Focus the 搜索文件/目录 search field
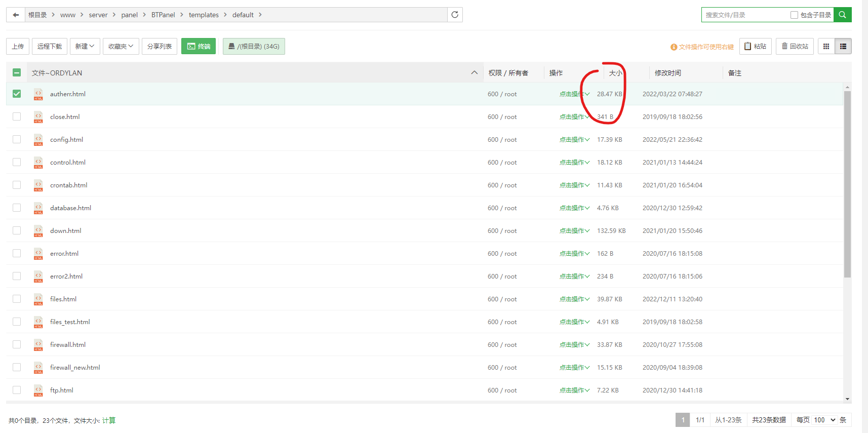 click(x=744, y=15)
